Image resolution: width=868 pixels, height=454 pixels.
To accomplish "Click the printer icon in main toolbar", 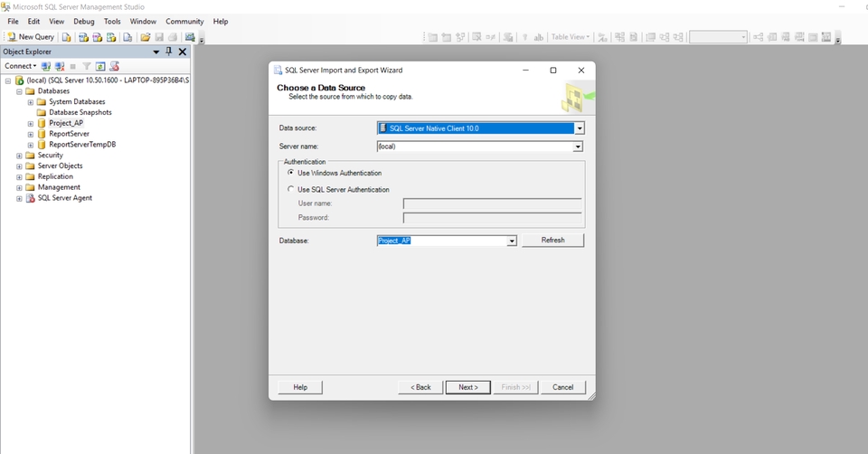I will (173, 37).
